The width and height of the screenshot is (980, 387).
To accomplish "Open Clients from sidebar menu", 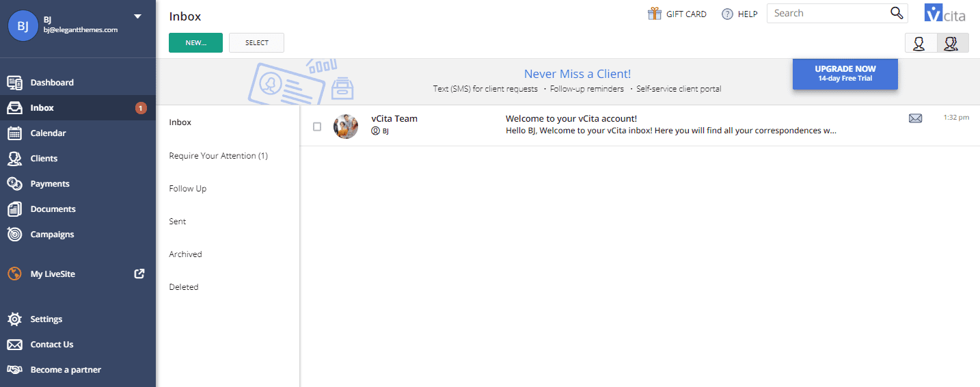I will click(44, 159).
